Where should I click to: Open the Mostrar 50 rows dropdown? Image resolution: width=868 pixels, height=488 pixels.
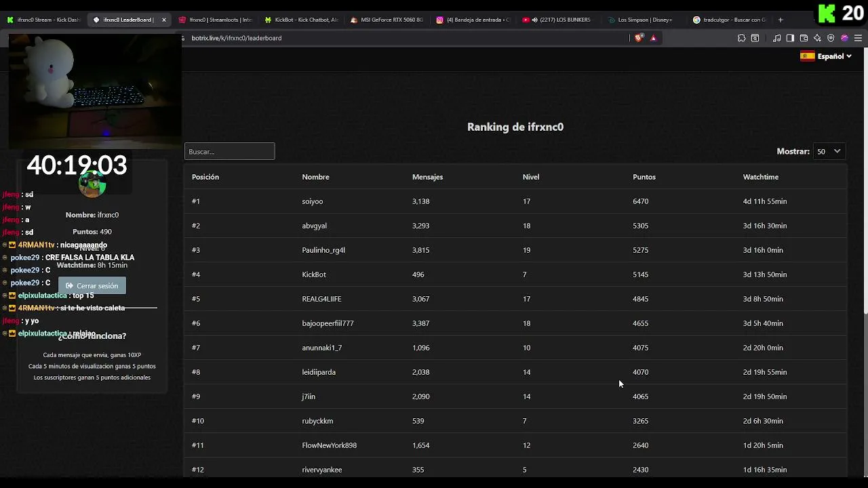(829, 151)
